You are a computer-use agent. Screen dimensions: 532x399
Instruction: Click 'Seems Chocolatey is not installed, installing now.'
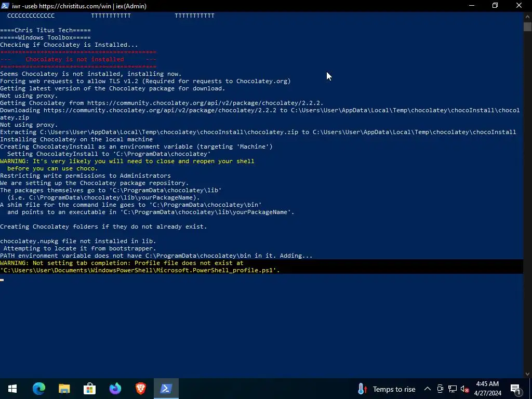point(91,74)
